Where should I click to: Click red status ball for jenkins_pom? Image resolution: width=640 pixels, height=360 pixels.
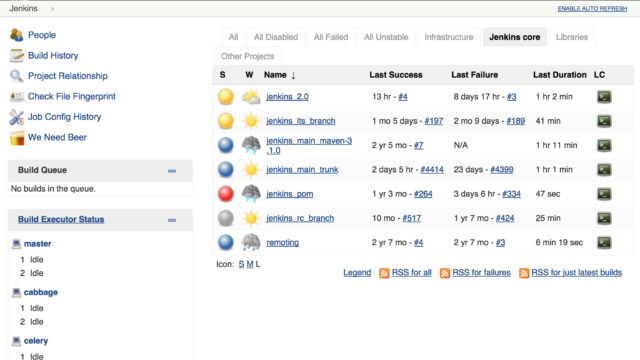coord(226,194)
